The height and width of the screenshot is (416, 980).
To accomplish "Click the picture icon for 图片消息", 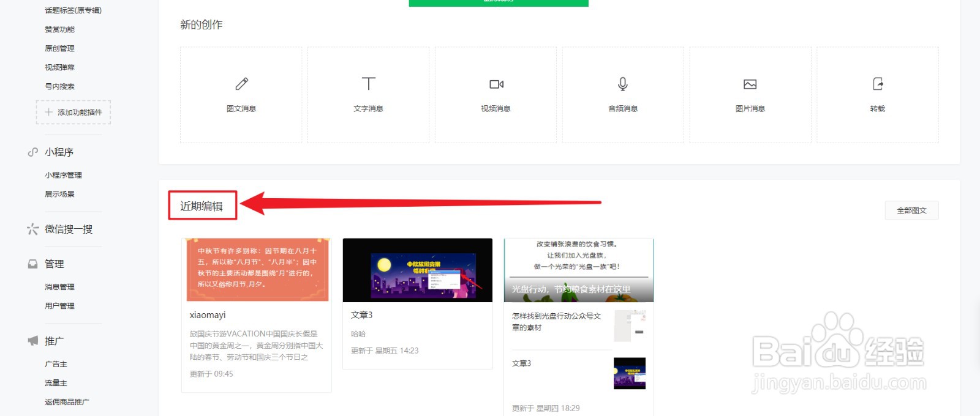I will tap(750, 84).
